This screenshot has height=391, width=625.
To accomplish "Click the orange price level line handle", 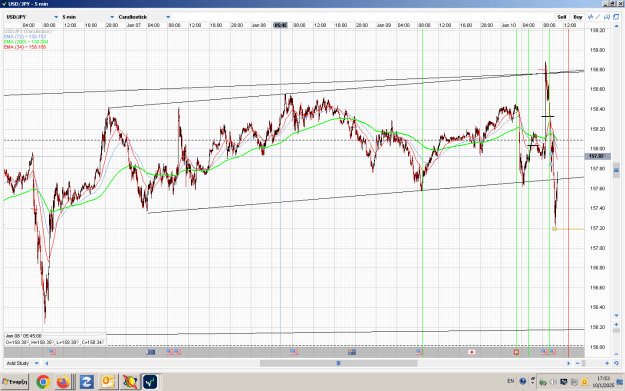I will (x=554, y=229).
